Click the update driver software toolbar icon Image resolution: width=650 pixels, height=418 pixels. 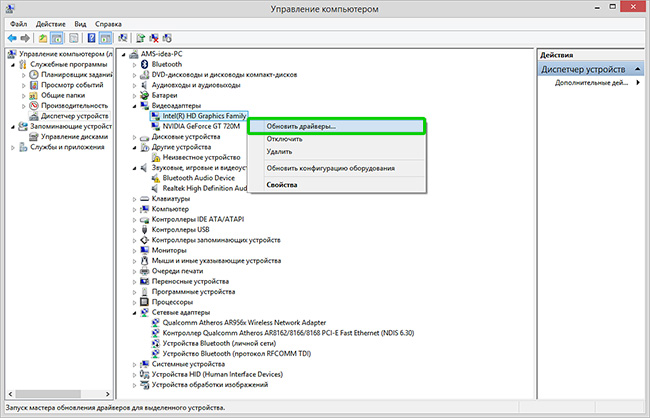coord(141,39)
